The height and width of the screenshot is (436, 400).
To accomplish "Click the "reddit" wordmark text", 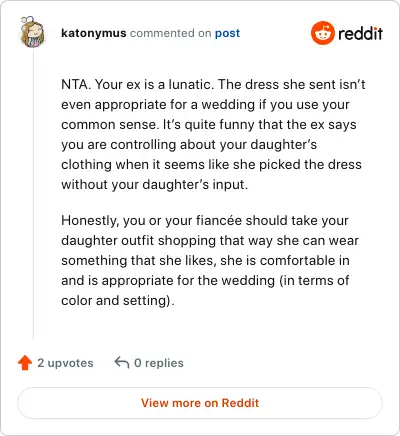I will pos(360,33).
